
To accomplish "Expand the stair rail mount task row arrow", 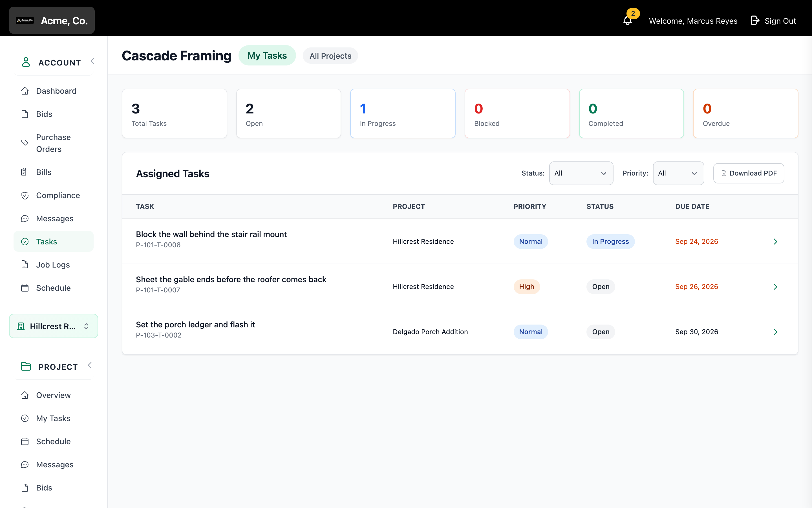I will coord(775,242).
